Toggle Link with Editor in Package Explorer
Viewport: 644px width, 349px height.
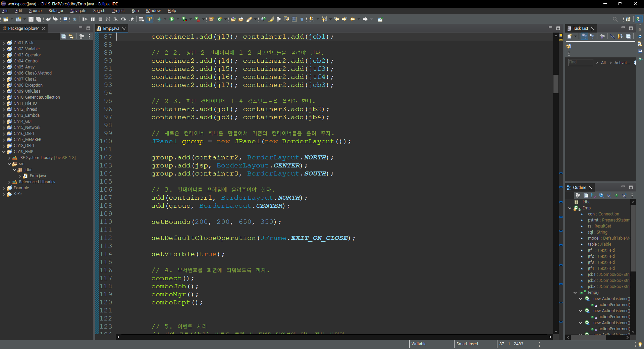coord(71,36)
